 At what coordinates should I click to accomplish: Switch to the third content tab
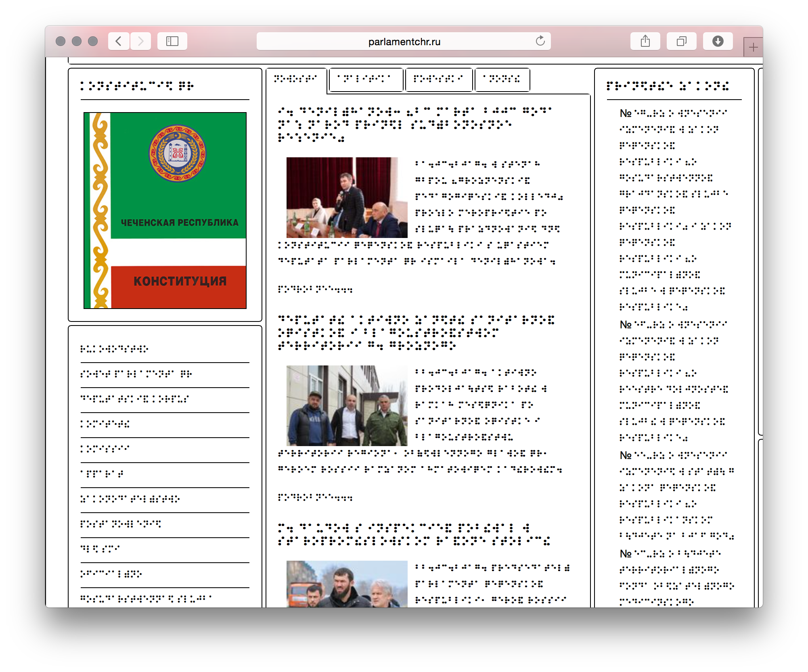coord(438,79)
